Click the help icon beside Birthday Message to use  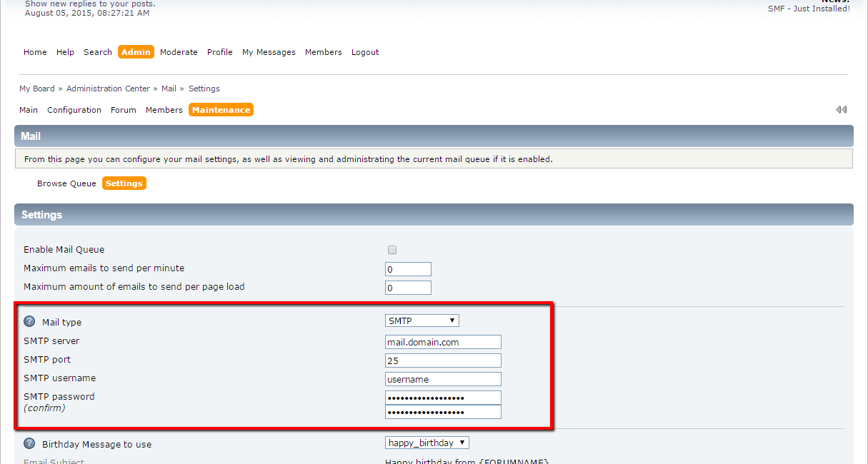tap(29, 443)
